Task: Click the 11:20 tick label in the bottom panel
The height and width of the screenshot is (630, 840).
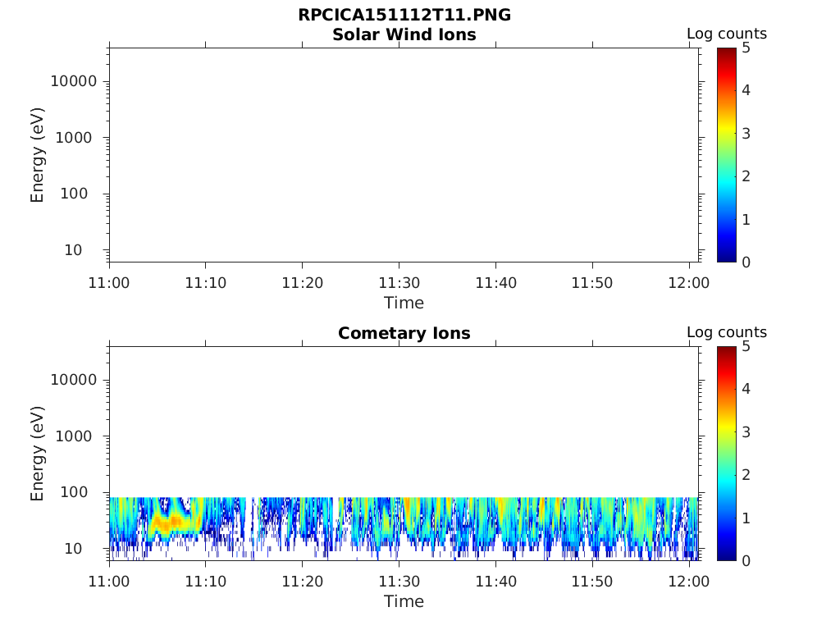Action: (x=303, y=582)
